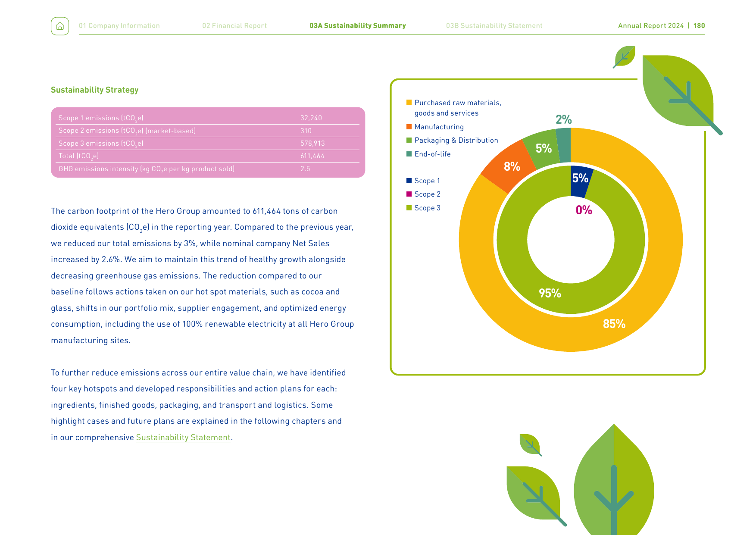Follow the Sustainability Statement hyperlink
This screenshot has width=756, height=535.
click(183, 437)
